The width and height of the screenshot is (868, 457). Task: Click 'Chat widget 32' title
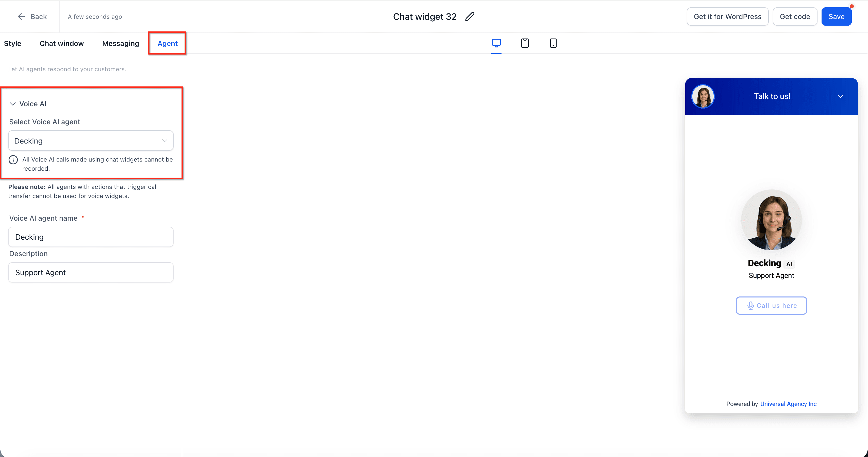[x=425, y=16]
